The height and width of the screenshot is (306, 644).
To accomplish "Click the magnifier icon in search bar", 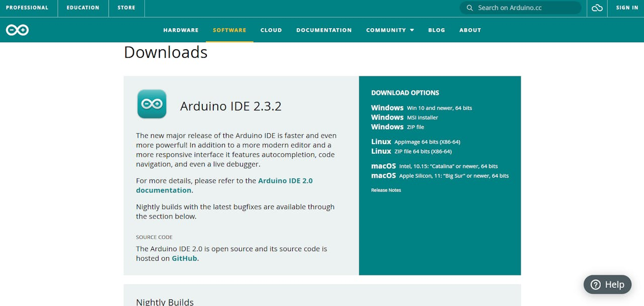I will [x=470, y=8].
